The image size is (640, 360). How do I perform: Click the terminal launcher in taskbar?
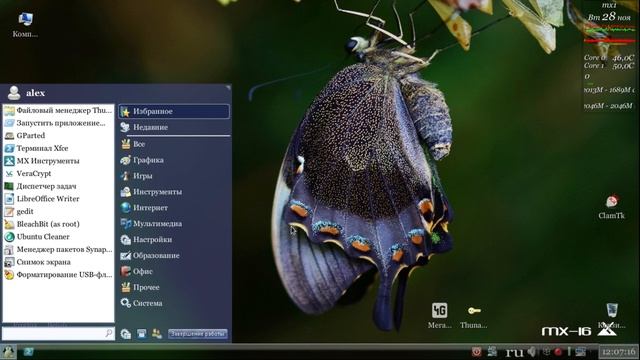pos(29,351)
